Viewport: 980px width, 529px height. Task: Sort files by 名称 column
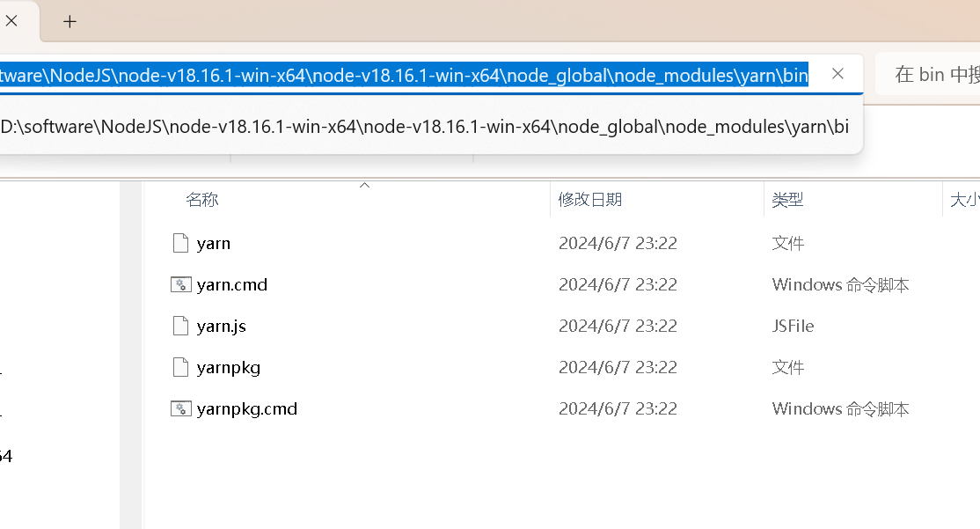pos(201,200)
